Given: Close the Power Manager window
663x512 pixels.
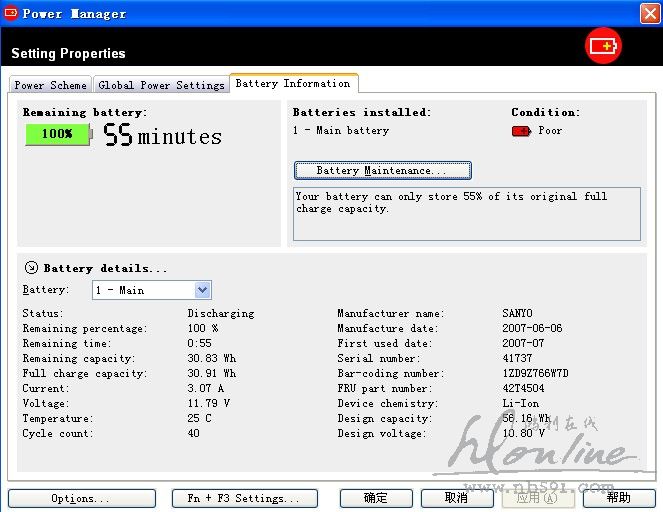Looking at the screenshot, I should point(648,13).
